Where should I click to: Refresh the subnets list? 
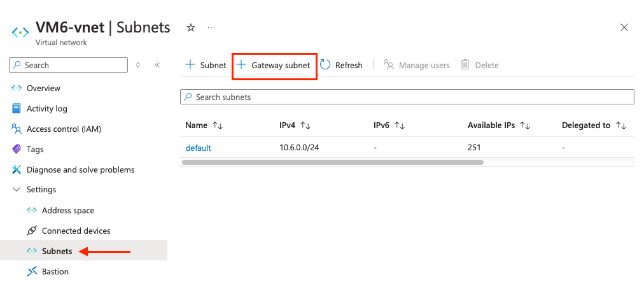click(x=341, y=65)
